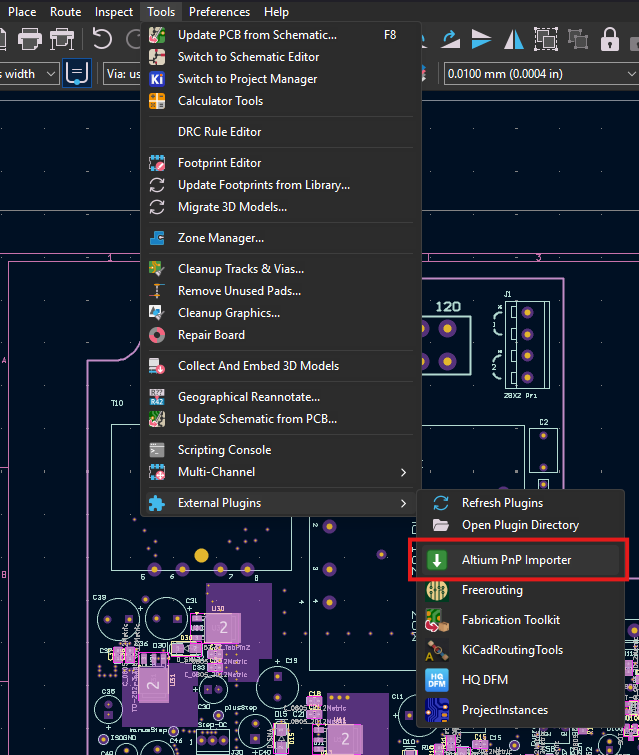The image size is (639, 755).
Task: Click the Switch to Schematic Editor icon
Action: coord(157,57)
